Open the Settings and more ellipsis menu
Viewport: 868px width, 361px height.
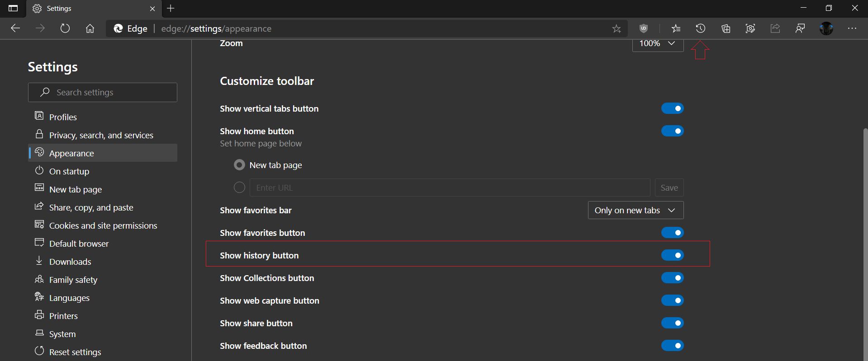coord(852,28)
